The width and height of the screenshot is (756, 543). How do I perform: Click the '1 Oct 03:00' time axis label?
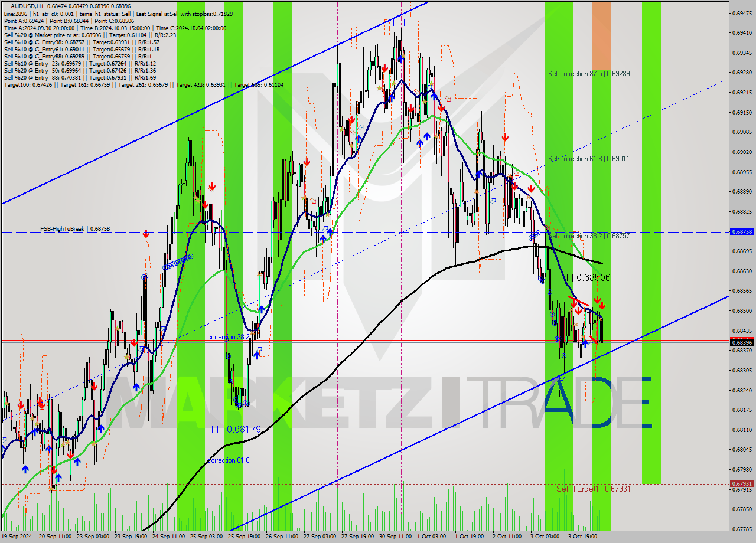pyautogui.click(x=431, y=537)
